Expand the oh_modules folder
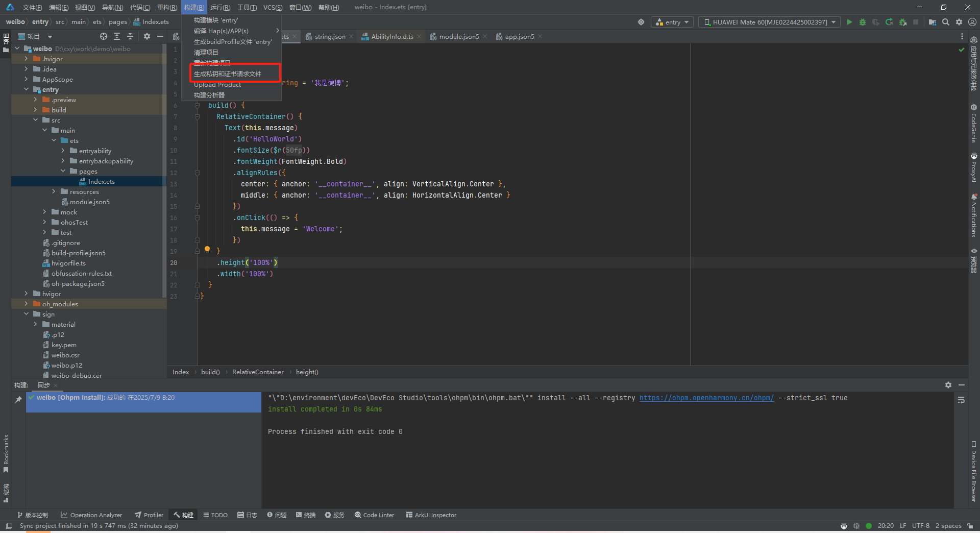The image size is (980, 533). [x=26, y=304]
